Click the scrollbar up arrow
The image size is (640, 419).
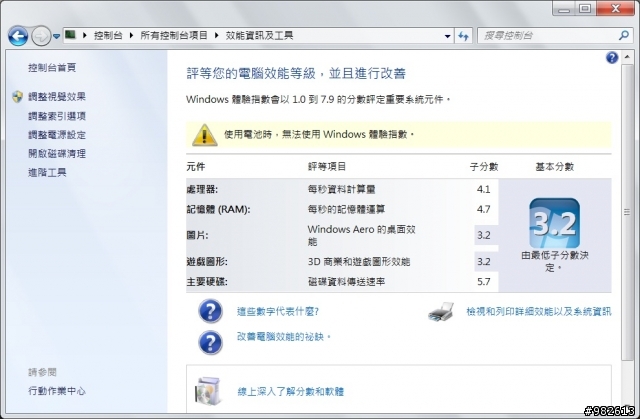coord(627,58)
